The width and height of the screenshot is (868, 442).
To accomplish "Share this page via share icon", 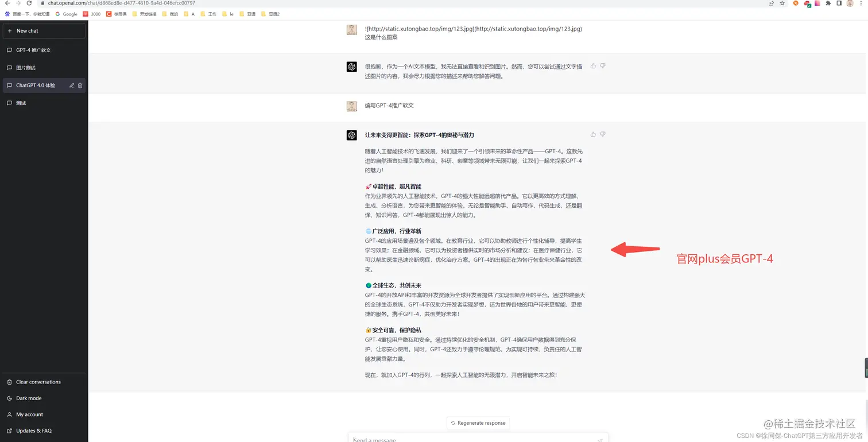I will pos(772,3).
